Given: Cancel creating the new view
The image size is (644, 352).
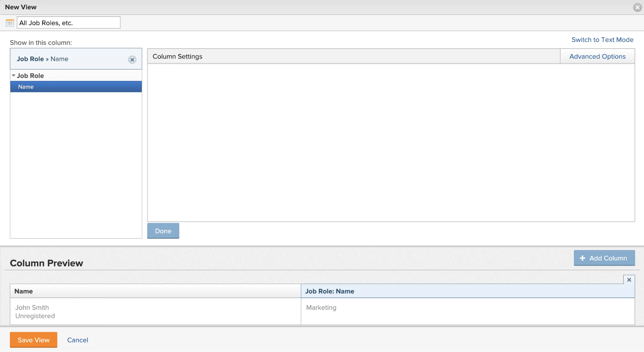Looking at the screenshot, I should pos(77,340).
